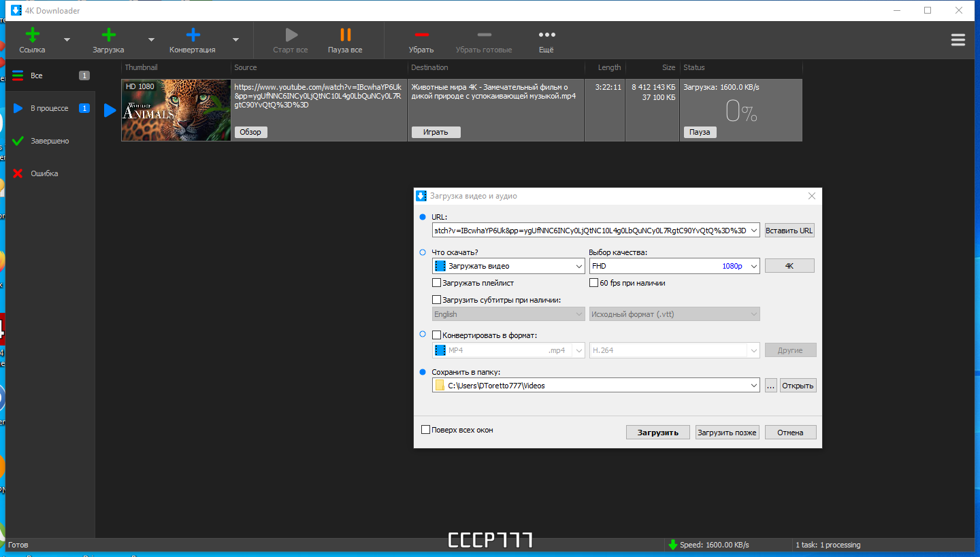
Task: Select the Завершено filter in the sidebar
Action: click(50, 141)
